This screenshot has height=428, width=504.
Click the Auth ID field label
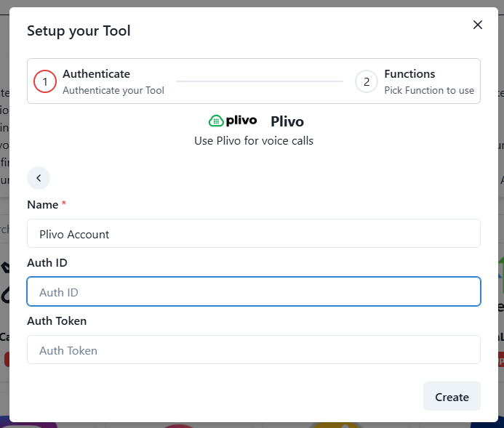tap(47, 263)
